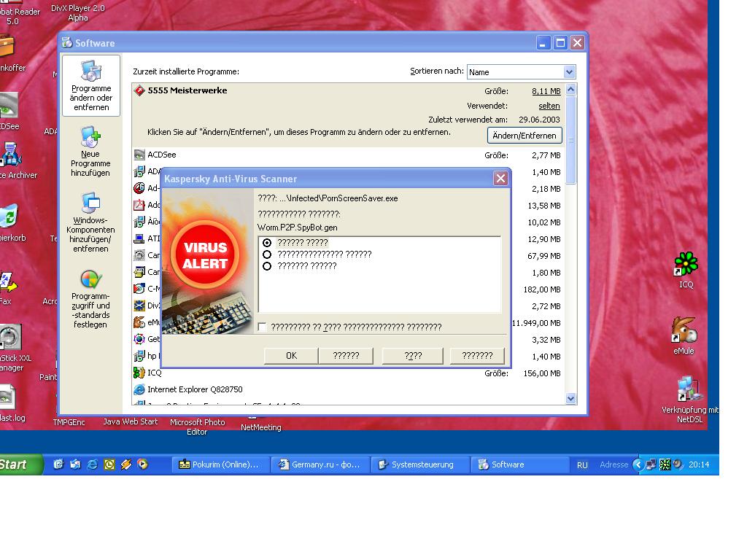The image size is (747, 560).
Task: Click the NetMeeting desktop shortcut label
Action: click(x=260, y=427)
